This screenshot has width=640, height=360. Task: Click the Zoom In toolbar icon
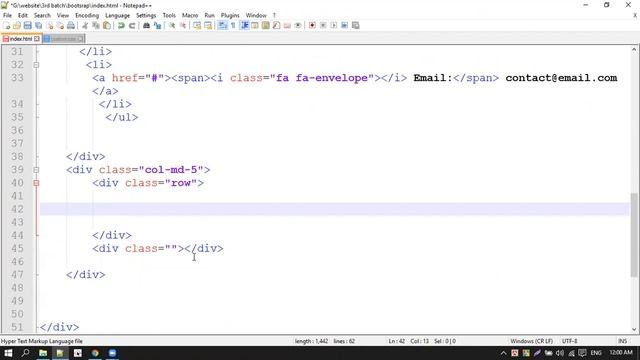pyautogui.click(x=172, y=25)
